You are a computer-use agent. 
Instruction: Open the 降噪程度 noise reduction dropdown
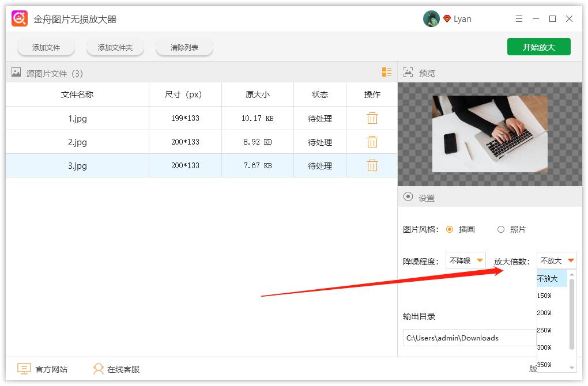465,260
